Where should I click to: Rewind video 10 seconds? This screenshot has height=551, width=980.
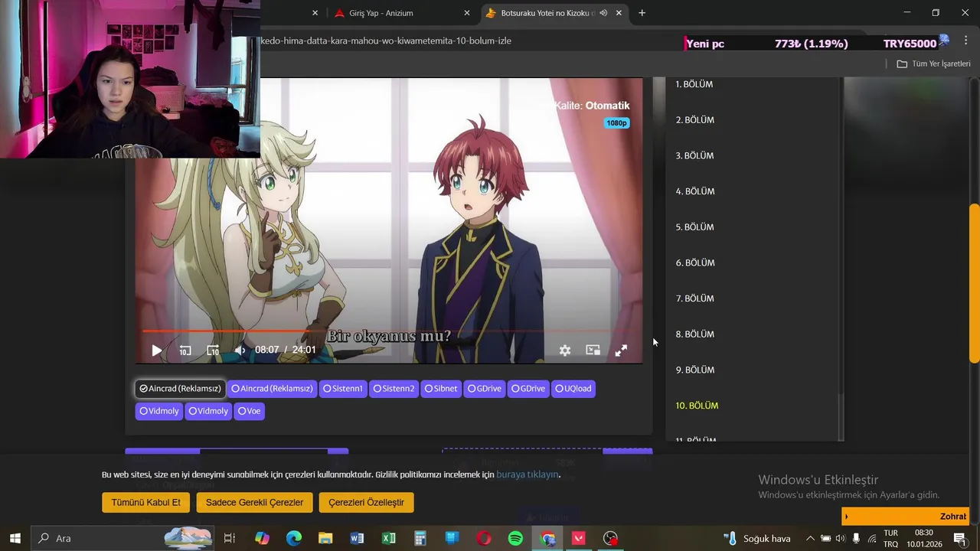tap(185, 350)
